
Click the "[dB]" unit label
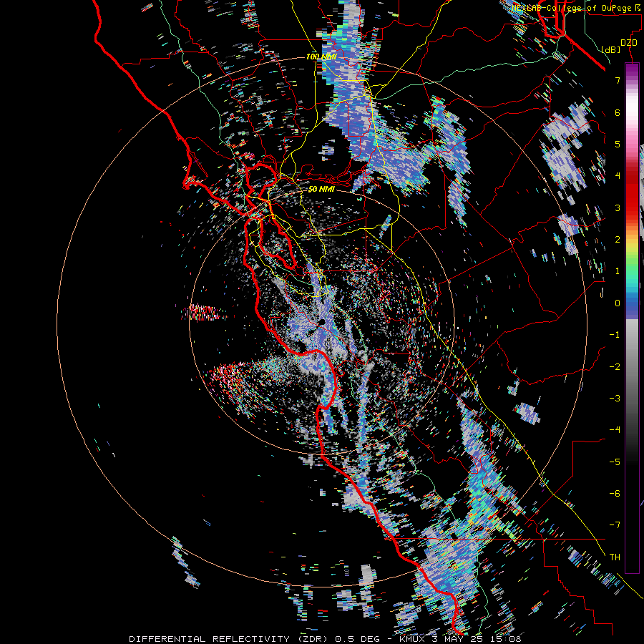pos(611,49)
